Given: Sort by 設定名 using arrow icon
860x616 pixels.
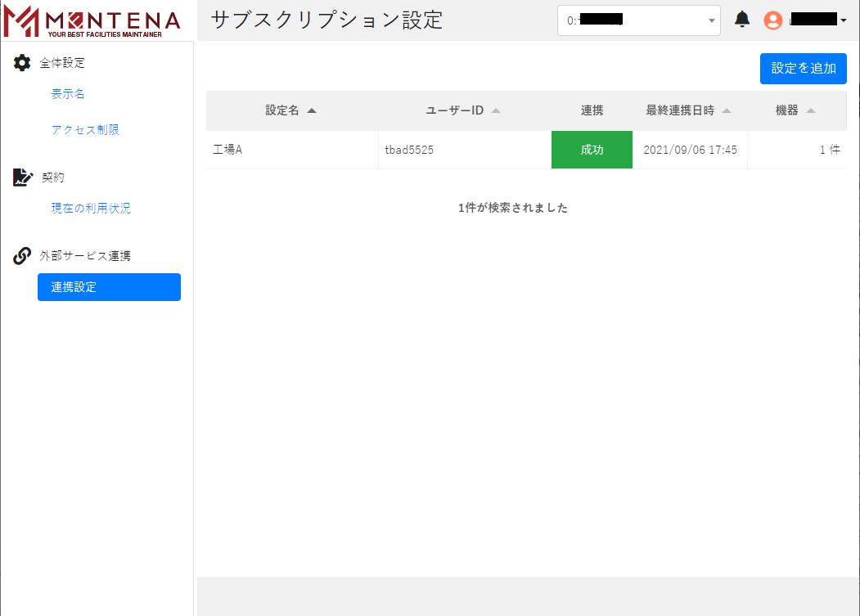Looking at the screenshot, I should coord(311,111).
